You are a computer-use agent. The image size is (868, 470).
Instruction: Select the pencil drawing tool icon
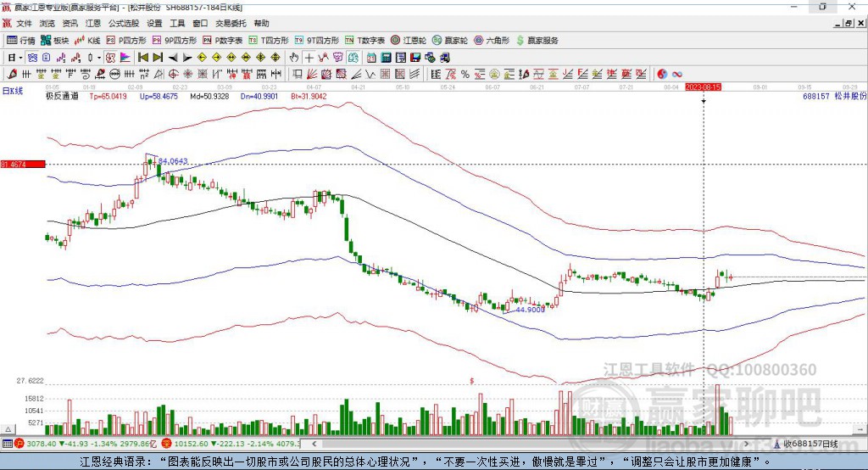(12, 74)
